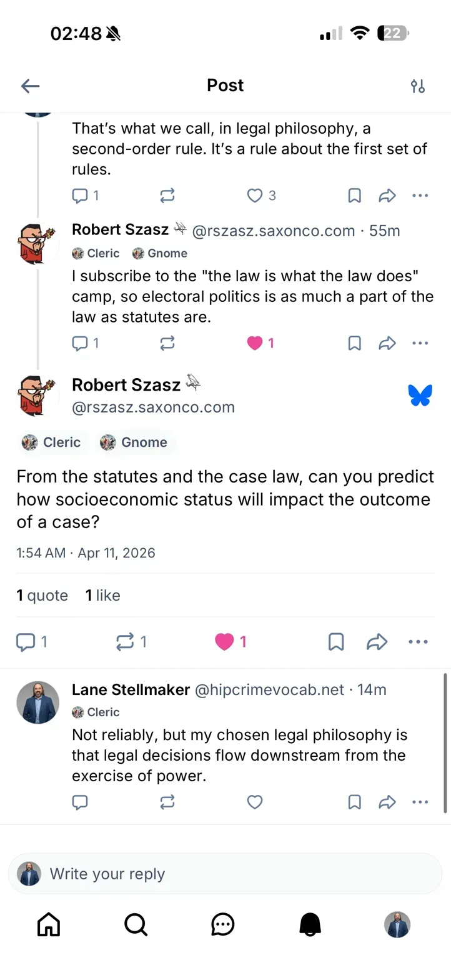The image size is (451, 980).
Task: Go back with the arrow at top left
Action: [x=30, y=86]
